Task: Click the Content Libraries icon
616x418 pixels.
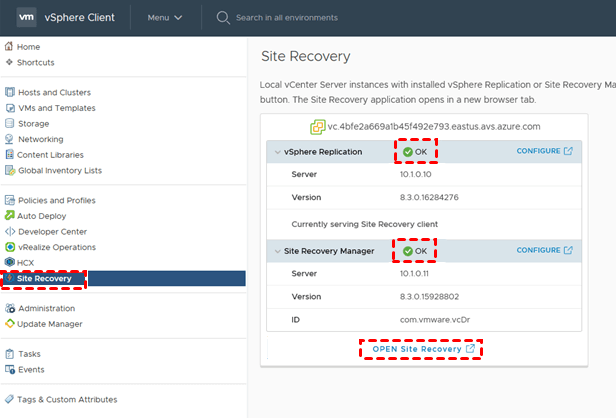Action: [x=10, y=155]
